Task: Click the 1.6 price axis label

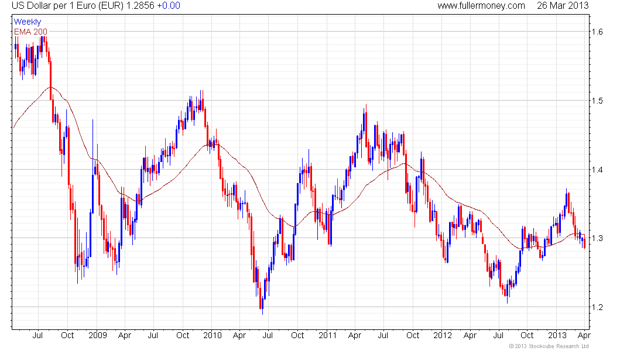Action: (598, 32)
